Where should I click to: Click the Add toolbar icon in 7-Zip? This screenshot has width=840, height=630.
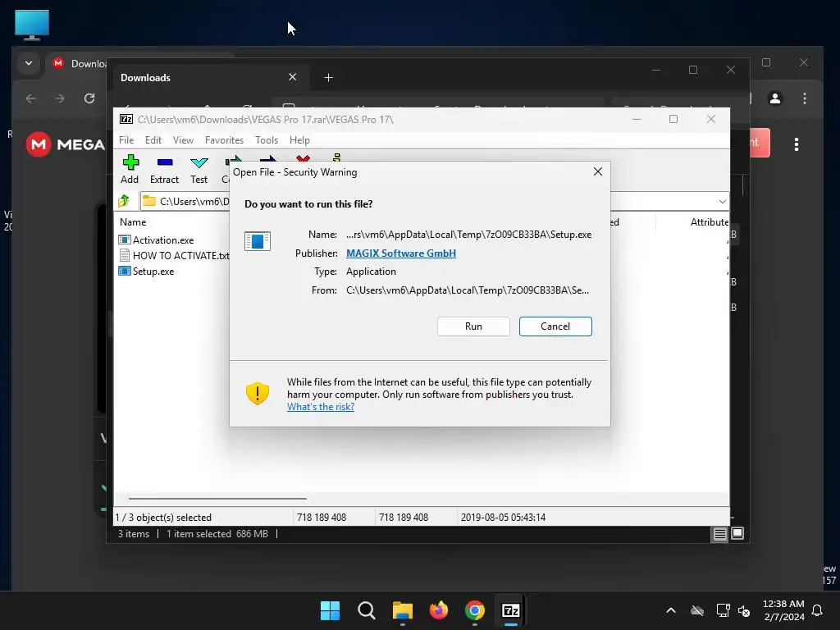(x=130, y=169)
